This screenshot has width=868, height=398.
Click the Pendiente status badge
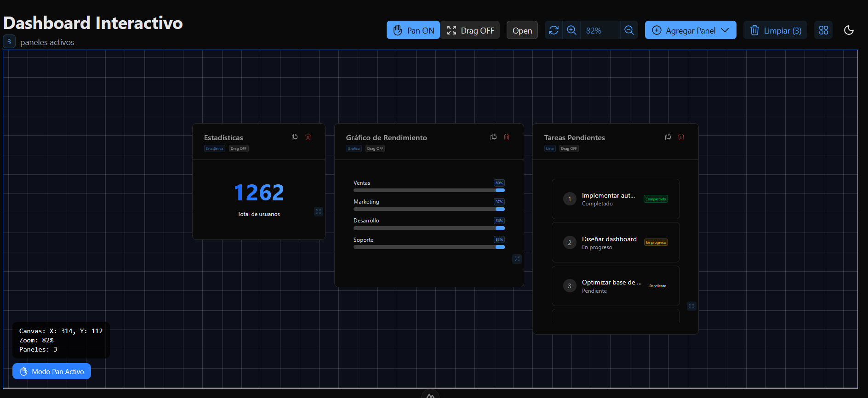(657, 286)
